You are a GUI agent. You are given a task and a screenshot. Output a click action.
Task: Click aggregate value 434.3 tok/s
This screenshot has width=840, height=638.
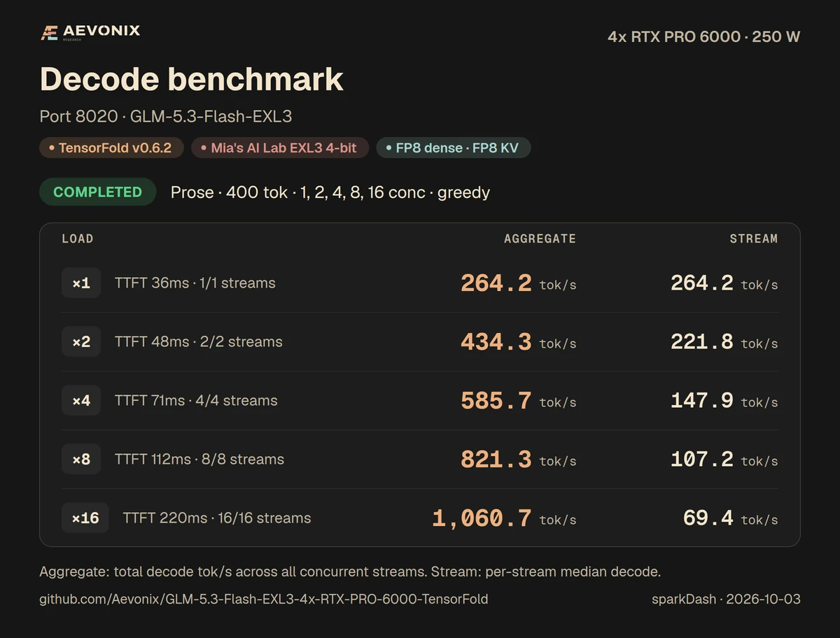coord(519,342)
